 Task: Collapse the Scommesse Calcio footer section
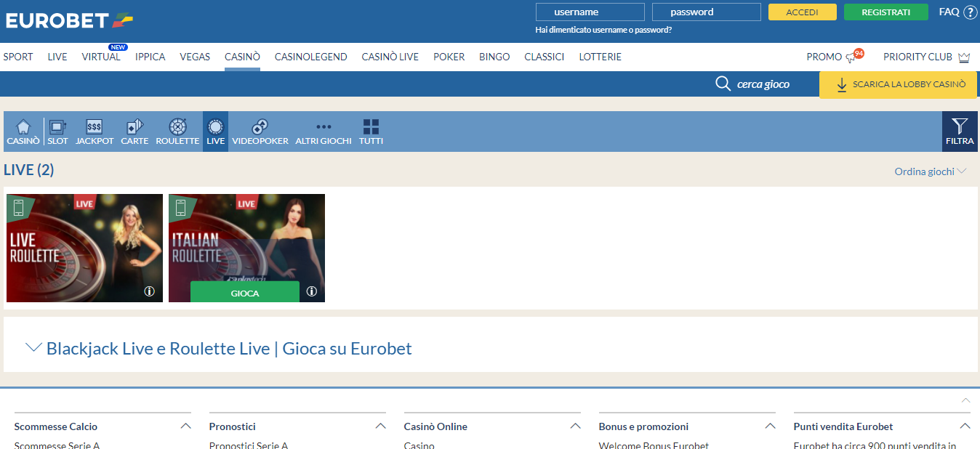click(186, 426)
